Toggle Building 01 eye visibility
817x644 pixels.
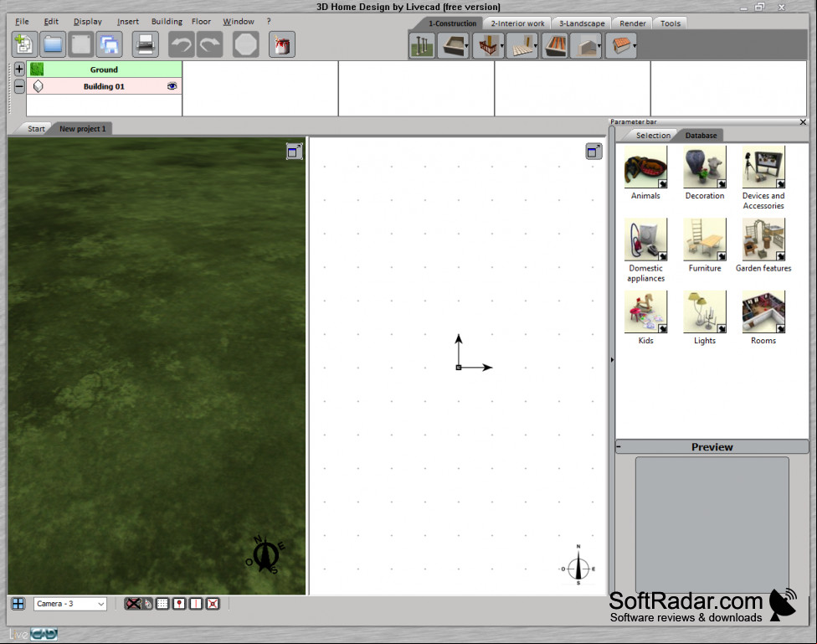click(x=172, y=86)
